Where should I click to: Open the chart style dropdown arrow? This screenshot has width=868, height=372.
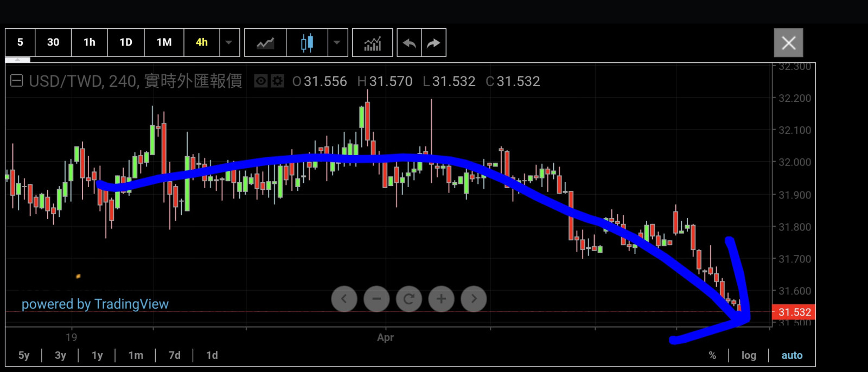337,43
